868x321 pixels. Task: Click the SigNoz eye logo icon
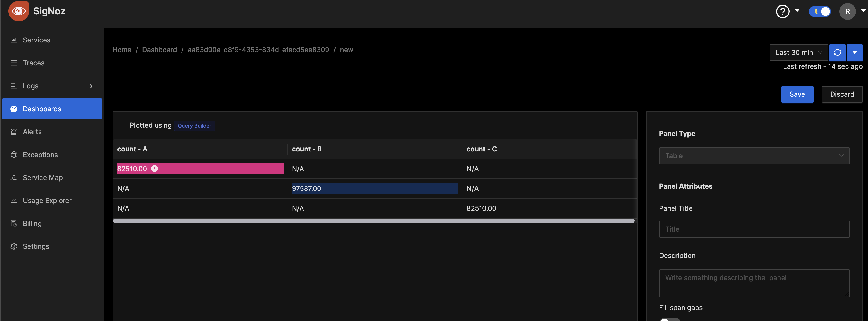point(18,11)
